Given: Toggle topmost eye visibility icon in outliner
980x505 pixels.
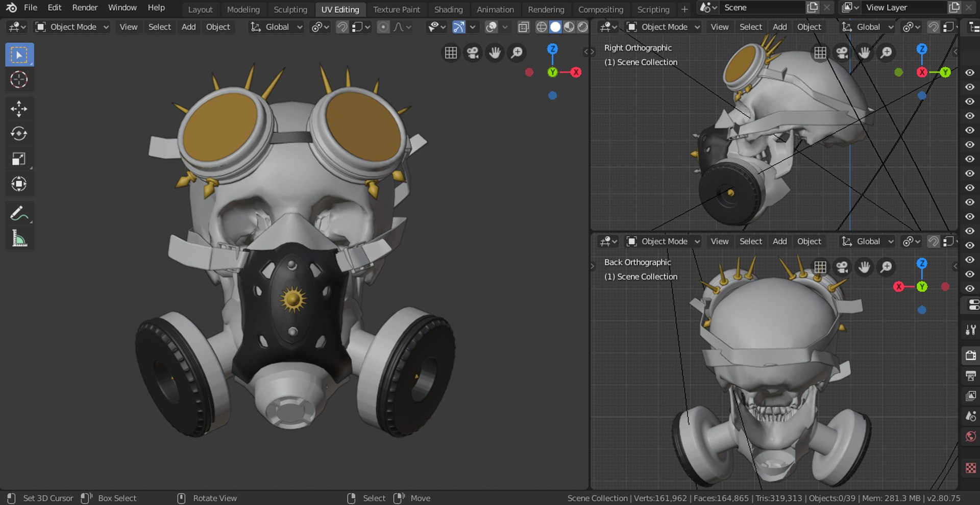Looking at the screenshot, I should tap(970, 72).
